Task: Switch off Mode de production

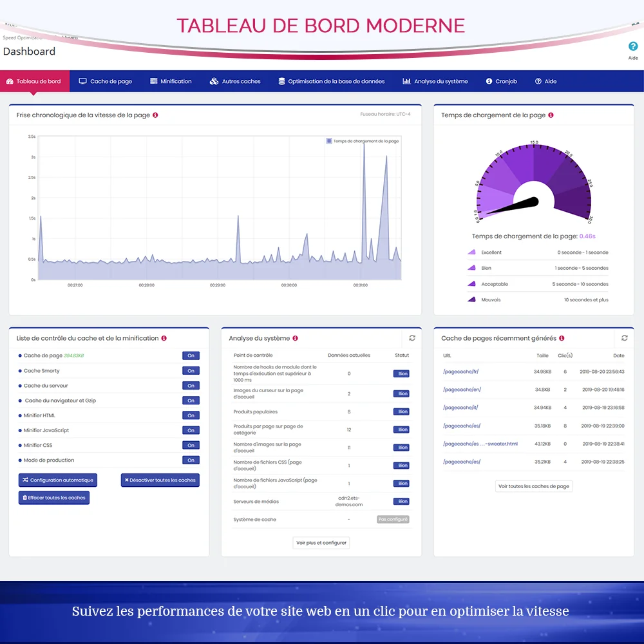Action: (191, 460)
